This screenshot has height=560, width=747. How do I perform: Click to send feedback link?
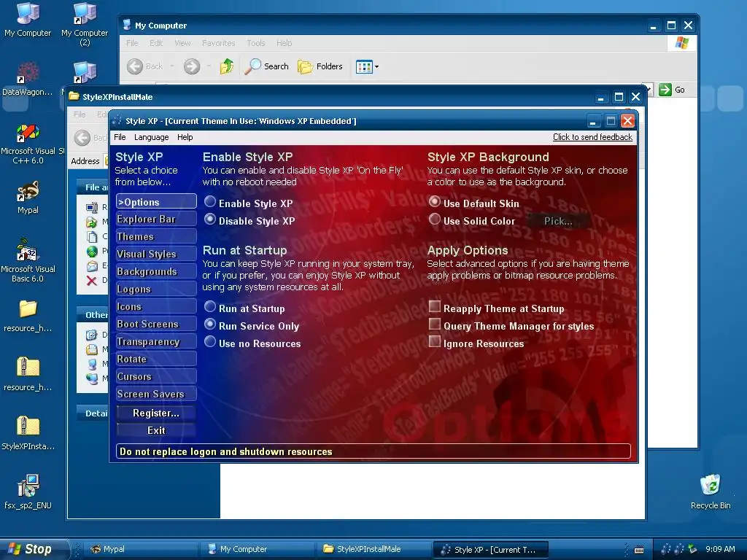[592, 137]
